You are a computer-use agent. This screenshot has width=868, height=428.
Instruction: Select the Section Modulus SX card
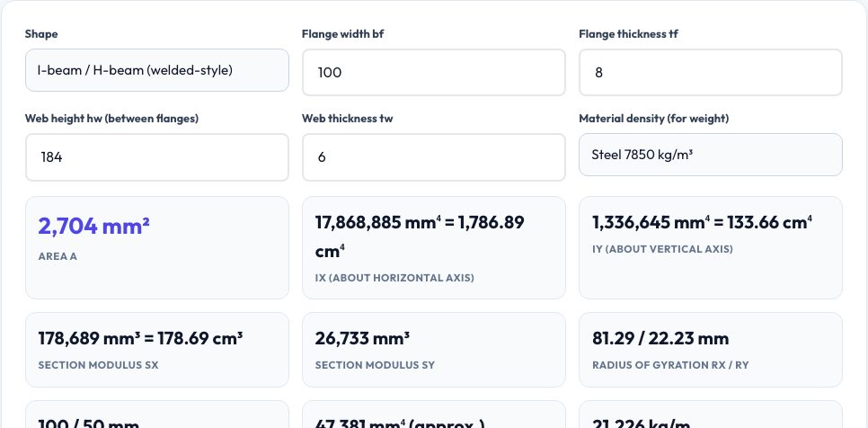coord(156,350)
